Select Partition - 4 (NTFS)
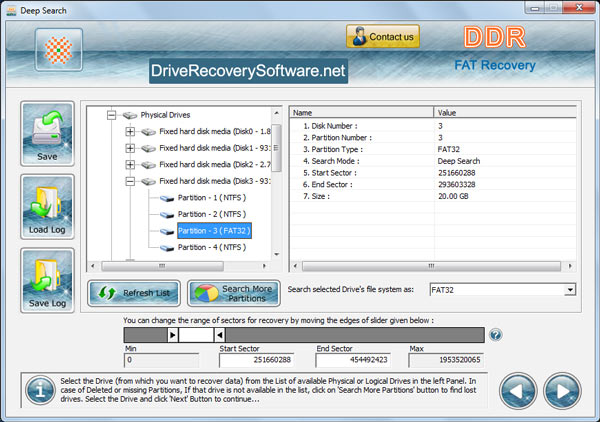This screenshot has width=600, height=422. point(212,248)
